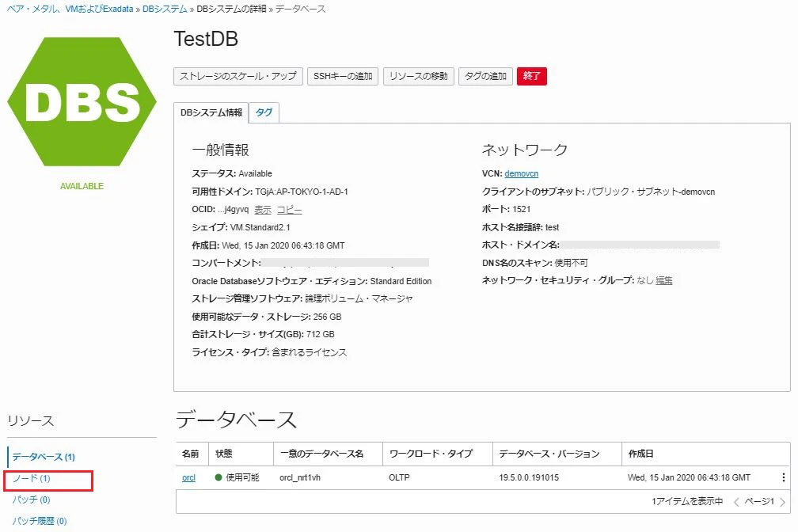Image resolution: width=798 pixels, height=532 pixels.
Task: Select データベース (1) in resources list
Action: [44, 457]
